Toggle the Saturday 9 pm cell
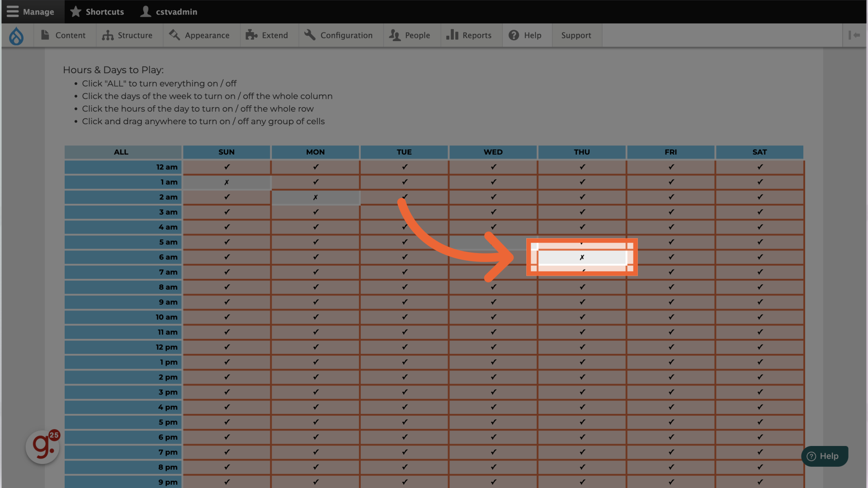 [759, 482]
